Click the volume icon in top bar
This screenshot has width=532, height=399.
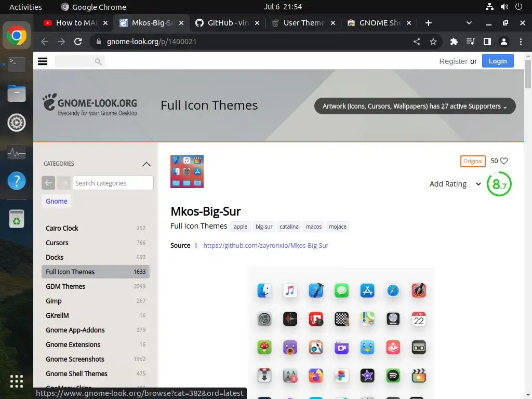(x=504, y=7)
